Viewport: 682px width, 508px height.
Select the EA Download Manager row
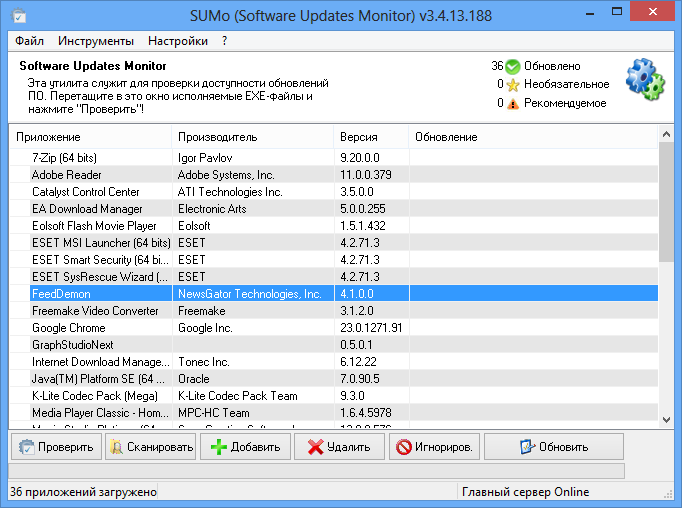pos(334,208)
